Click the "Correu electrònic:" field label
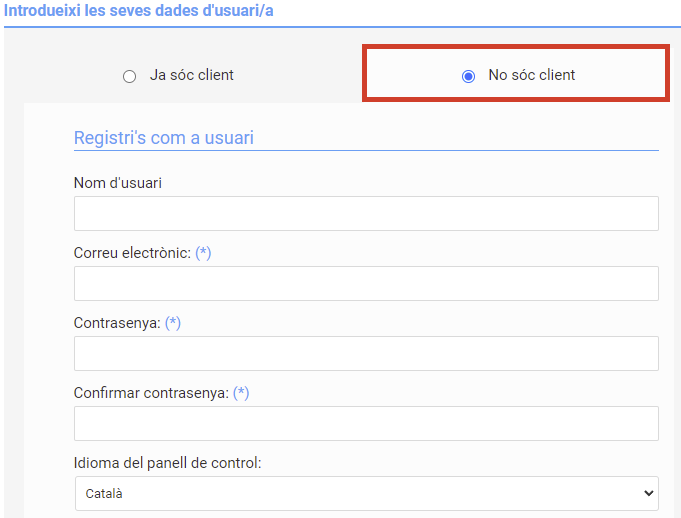The width and height of the screenshot is (681, 518). pyautogui.click(x=132, y=253)
